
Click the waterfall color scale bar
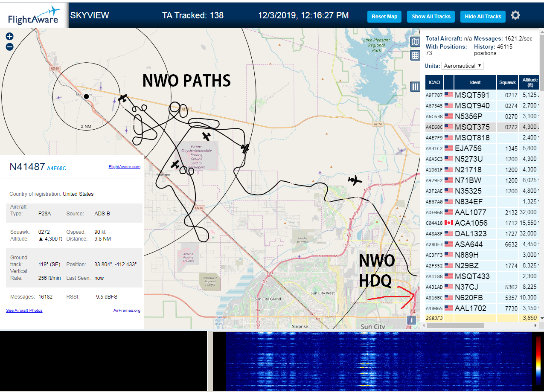(x=538, y=360)
